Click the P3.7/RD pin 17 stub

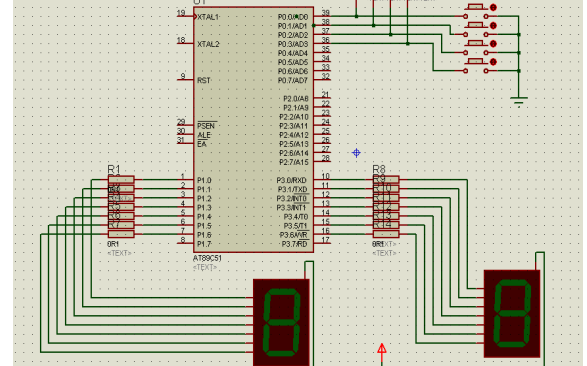tap(322, 243)
